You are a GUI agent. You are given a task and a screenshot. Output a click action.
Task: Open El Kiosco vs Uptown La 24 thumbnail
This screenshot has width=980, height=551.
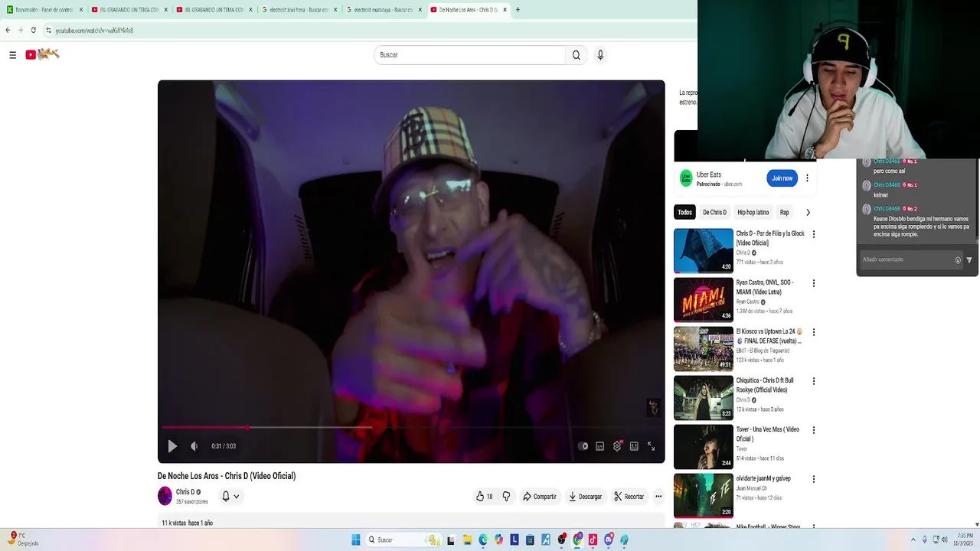(x=704, y=348)
